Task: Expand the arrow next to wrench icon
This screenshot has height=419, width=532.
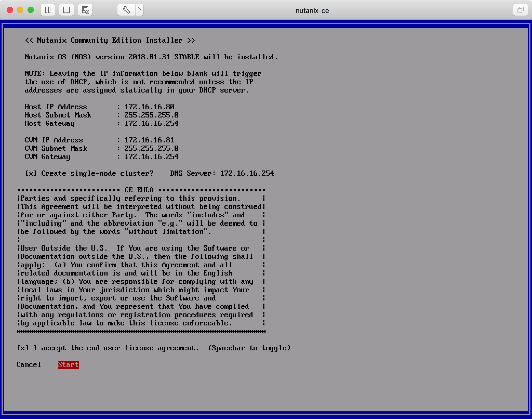Action: 139,10
